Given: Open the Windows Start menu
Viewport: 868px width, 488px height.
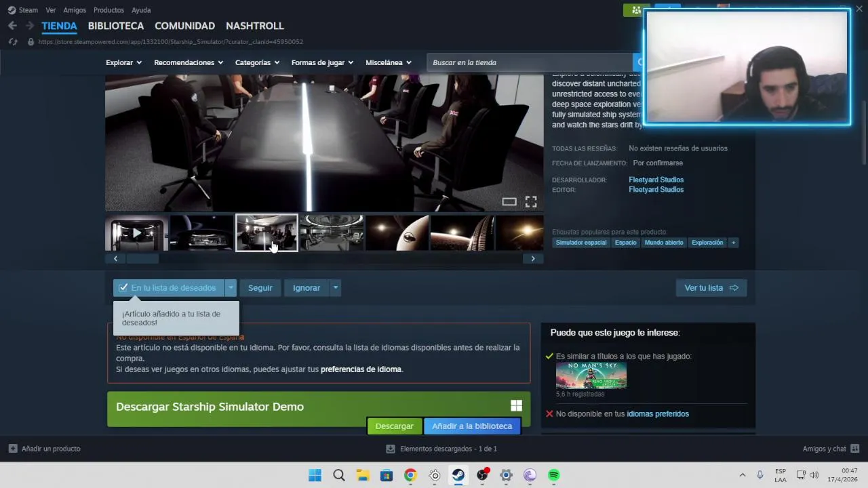Looking at the screenshot, I should tap(315, 475).
